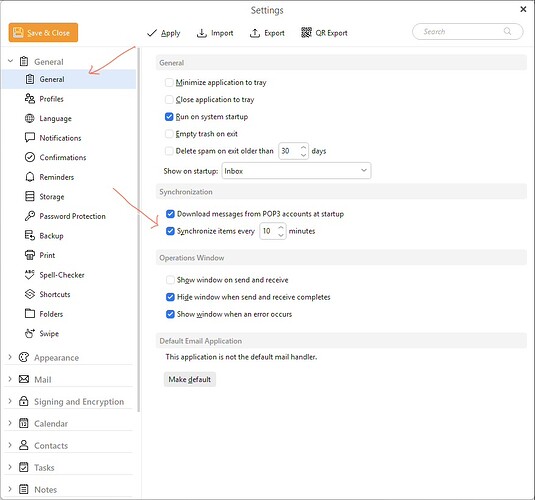This screenshot has height=500, width=535.
Task: Expand the Signing and Encryption section
Action: point(10,401)
